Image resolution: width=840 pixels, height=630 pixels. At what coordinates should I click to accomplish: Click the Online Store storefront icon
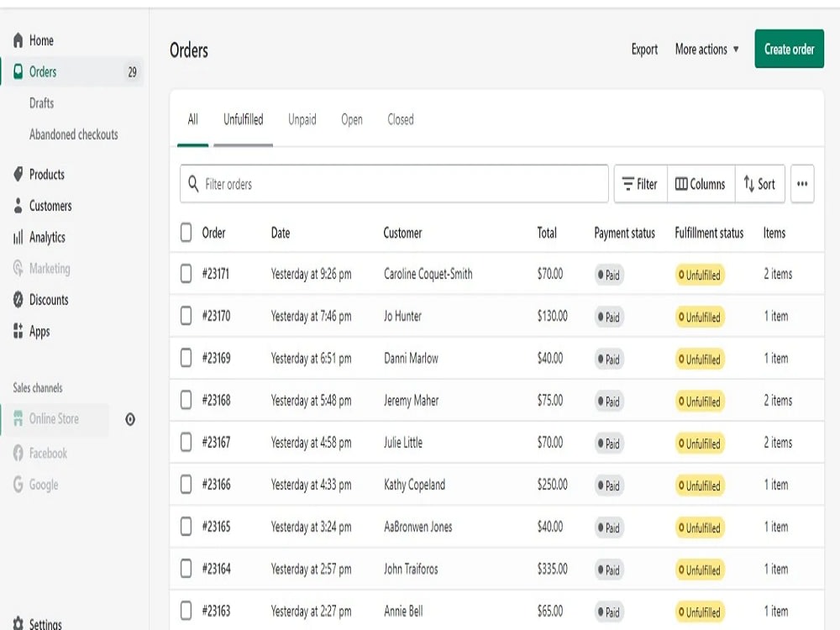coord(18,418)
